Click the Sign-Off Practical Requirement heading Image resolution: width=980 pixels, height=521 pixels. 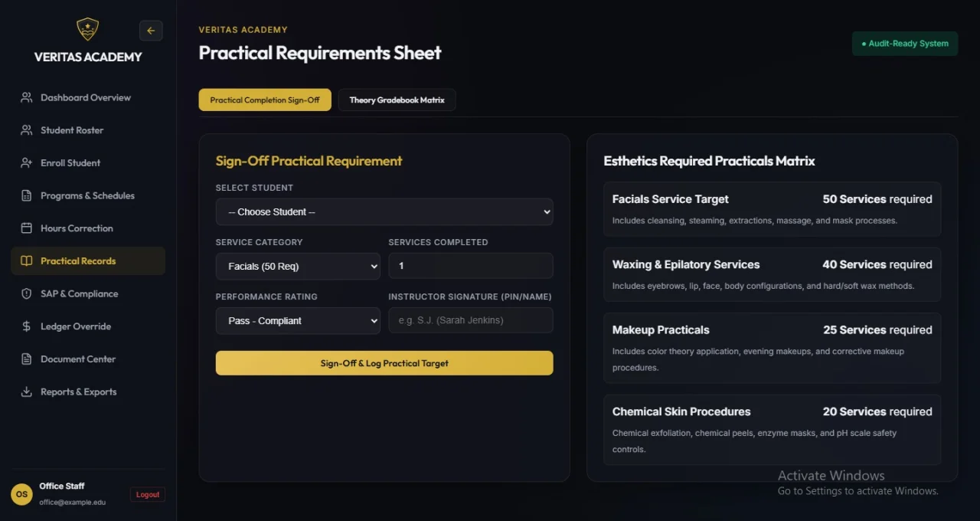click(309, 161)
